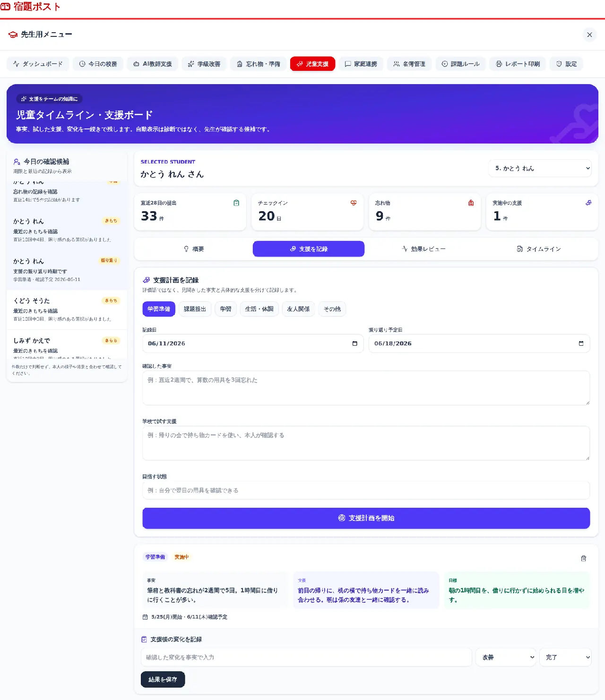Viewport: 605px width, 700px height.
Task: Open the 設定 tab
Action: [x=566, y=64]
